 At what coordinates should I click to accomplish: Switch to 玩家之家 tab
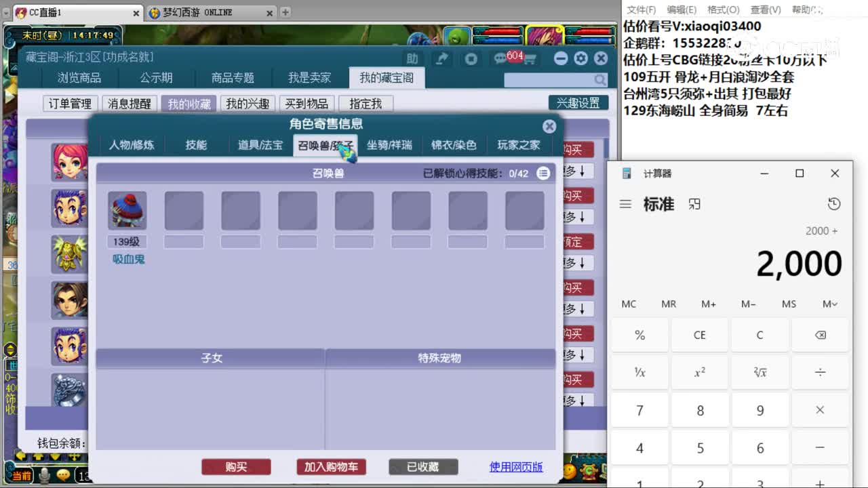coord(519,145)
